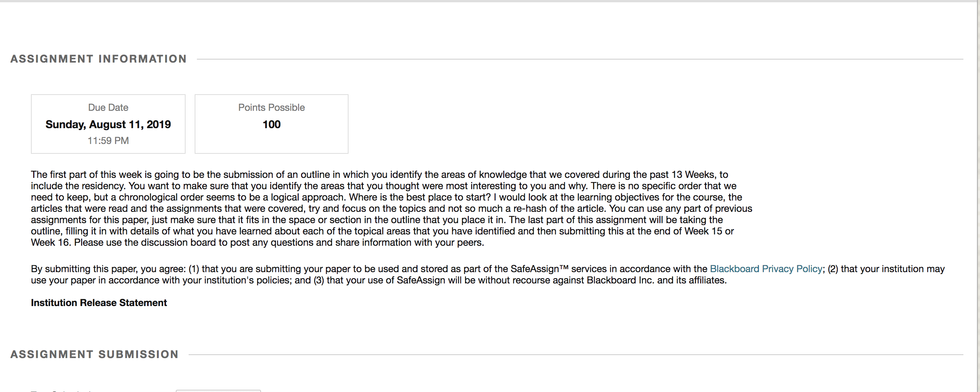Click the 'Blackboard Inc. and its affiliates' text

(x=657, y=280)
